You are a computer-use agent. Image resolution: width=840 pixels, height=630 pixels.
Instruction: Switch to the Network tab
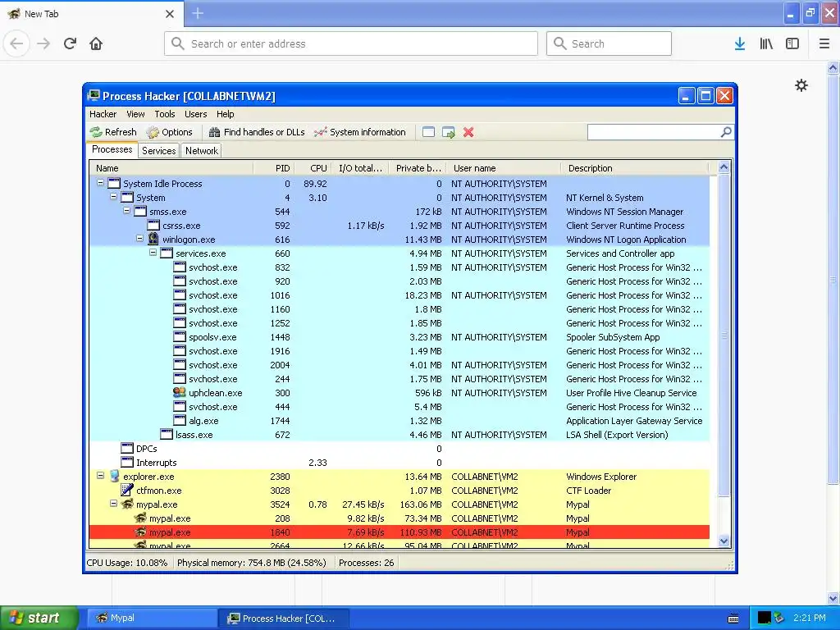click(202, 151)
